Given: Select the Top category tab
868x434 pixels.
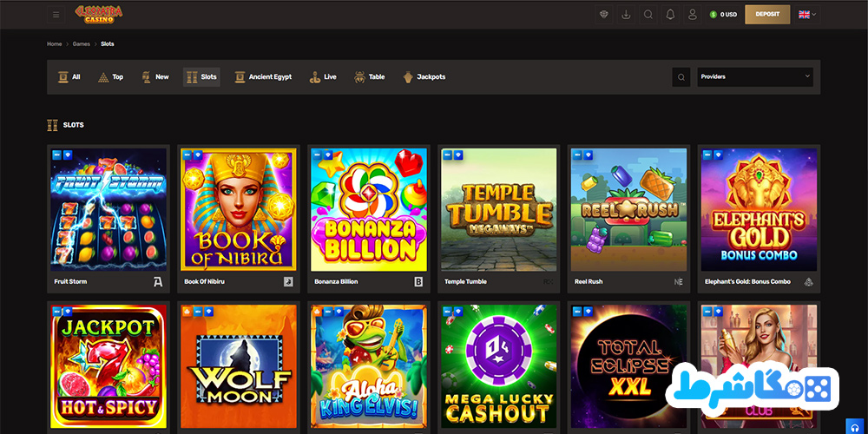Looking at the screenshot, I should [111, 77].
